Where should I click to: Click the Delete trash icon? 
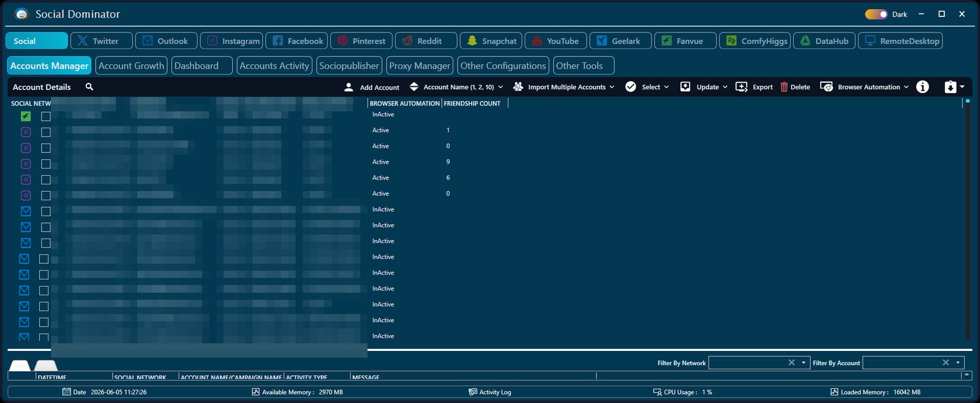784,87
